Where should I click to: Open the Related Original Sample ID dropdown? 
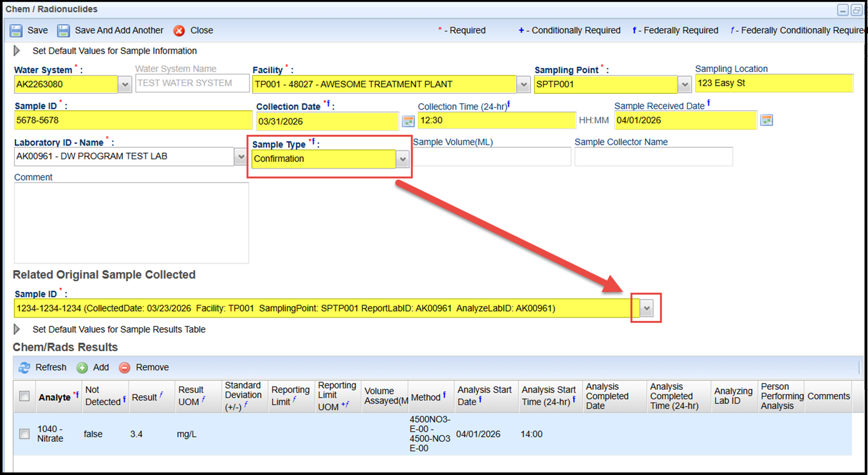pyautogui.click(x=646, y=308)
